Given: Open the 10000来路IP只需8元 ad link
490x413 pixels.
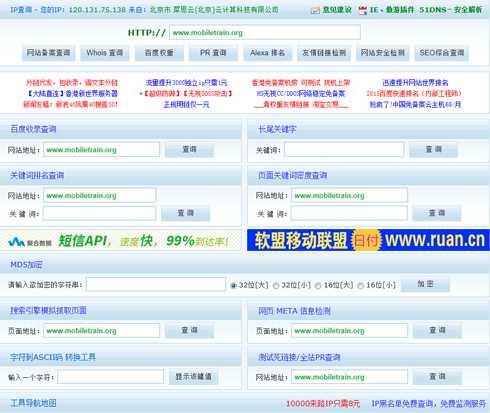Looking at the screenshot, I should 323,404.
